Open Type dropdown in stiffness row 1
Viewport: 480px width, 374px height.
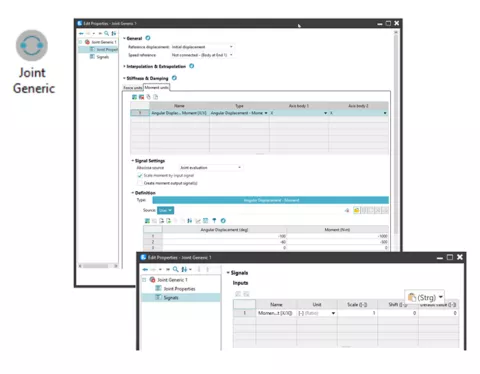point(266,113)
